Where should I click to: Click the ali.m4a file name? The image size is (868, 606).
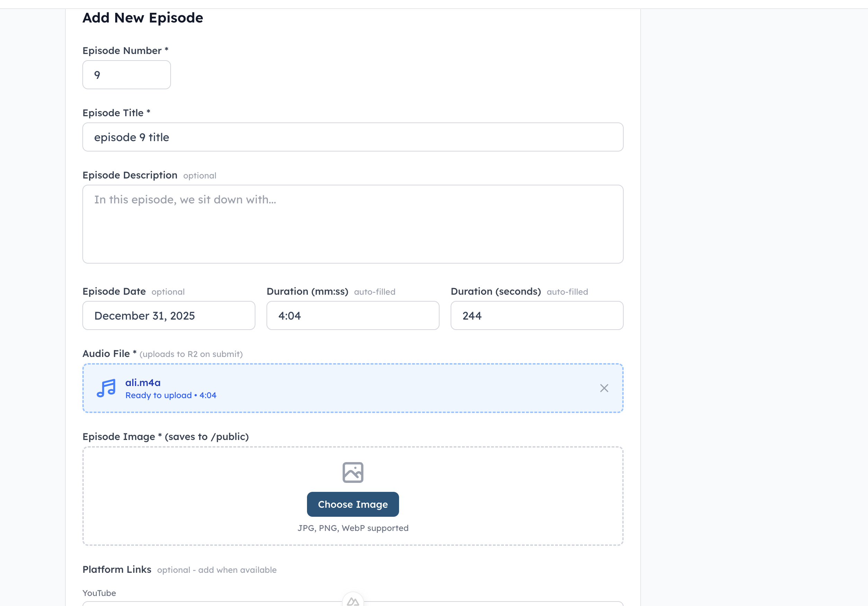tap(143, 383)
